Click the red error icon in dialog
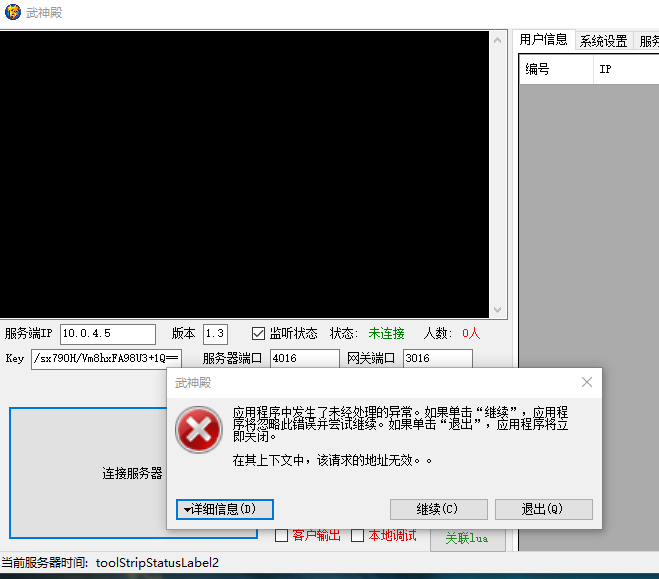Viewport: 659px width, 579px height. click(198, 431)
